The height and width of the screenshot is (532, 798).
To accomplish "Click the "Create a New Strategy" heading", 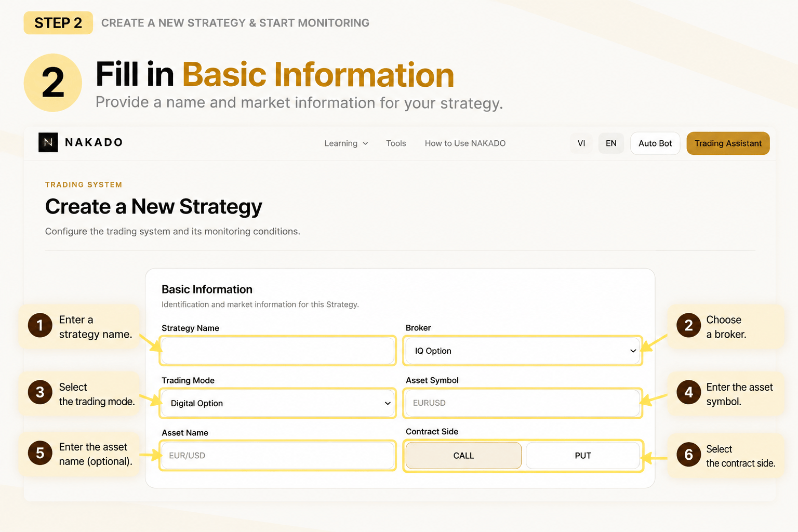I will (154, 207).
